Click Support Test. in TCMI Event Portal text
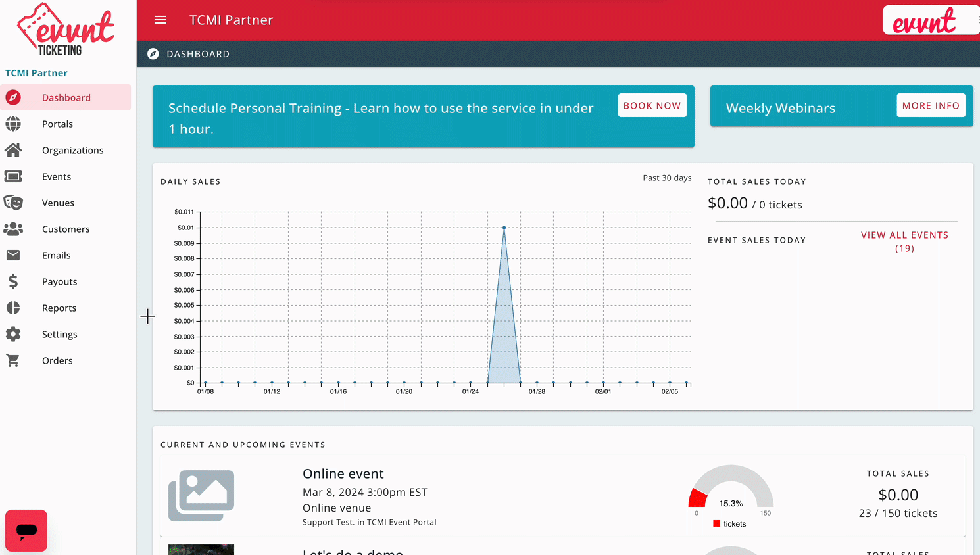Image resolution: width=980 pixels, height=555 pixels. [x=370, y=522]
